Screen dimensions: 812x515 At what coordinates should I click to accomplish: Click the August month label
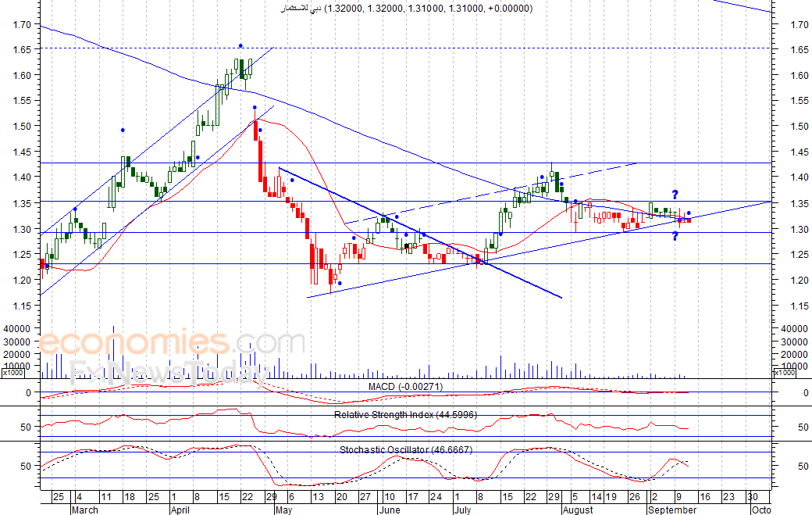pos(578,510)
